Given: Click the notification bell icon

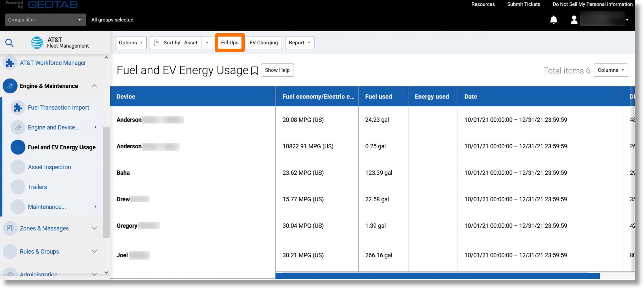Looking at the screenshot, I should tap(553, 19).
